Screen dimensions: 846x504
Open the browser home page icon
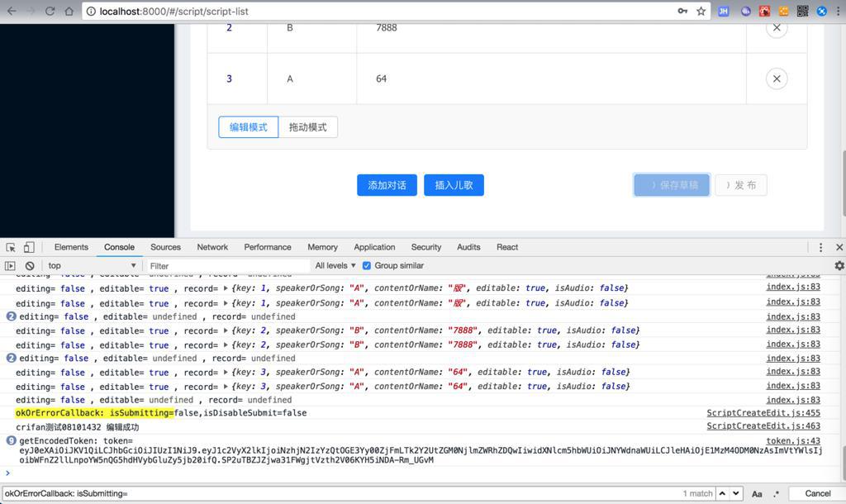point(69,11)
